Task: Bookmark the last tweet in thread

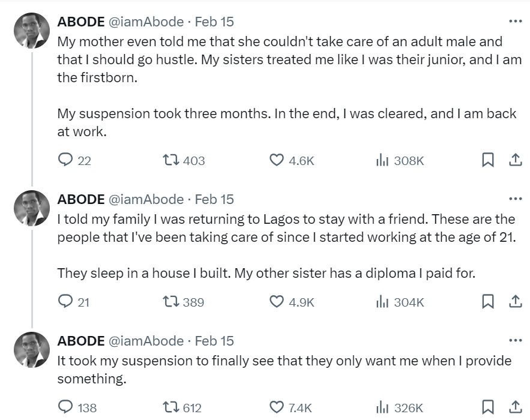Action: tap(489, 407)
